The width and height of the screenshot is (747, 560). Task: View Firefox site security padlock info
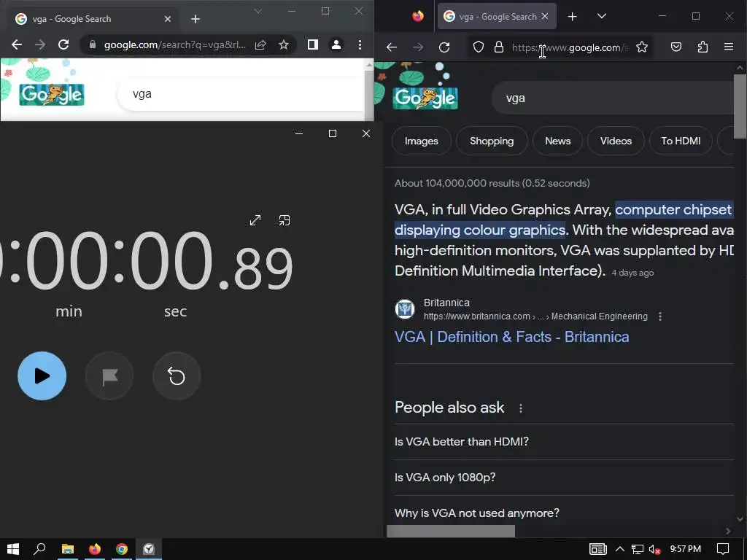coord(499,47)
